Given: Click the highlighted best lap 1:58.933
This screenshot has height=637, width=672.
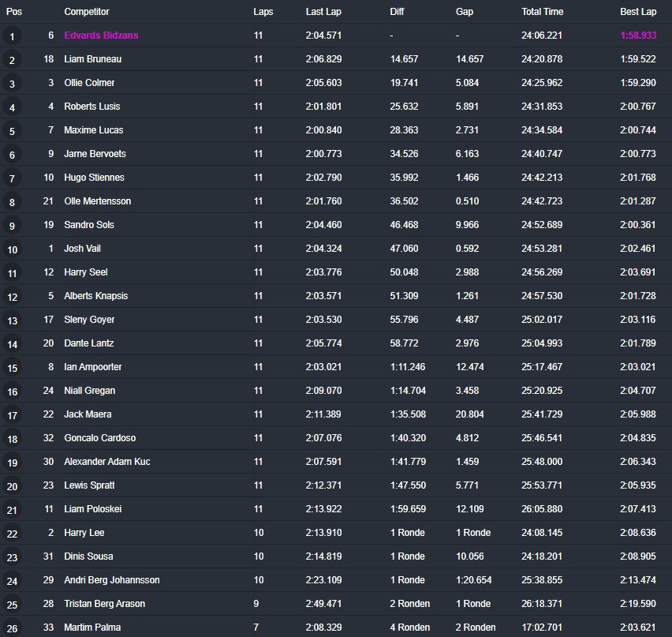Looking at the screenshot, I should click(638, 36).
